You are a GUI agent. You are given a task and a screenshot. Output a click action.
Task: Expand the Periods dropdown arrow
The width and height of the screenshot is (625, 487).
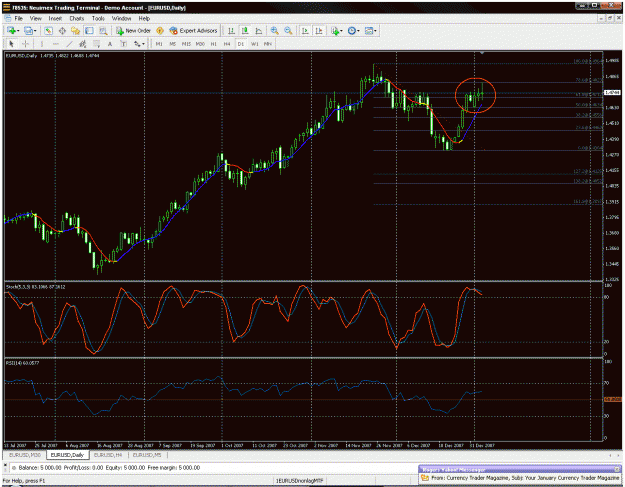click(x=358, y=31)
